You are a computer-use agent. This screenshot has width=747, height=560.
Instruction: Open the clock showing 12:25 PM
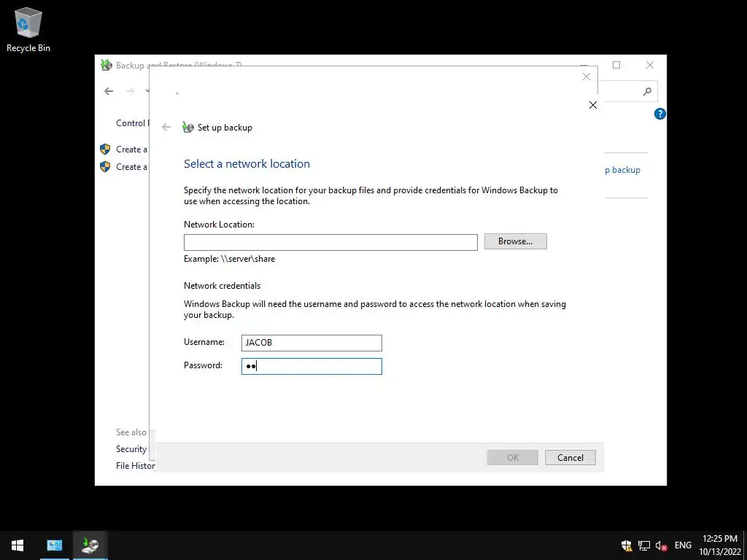(x=720, y=545)
